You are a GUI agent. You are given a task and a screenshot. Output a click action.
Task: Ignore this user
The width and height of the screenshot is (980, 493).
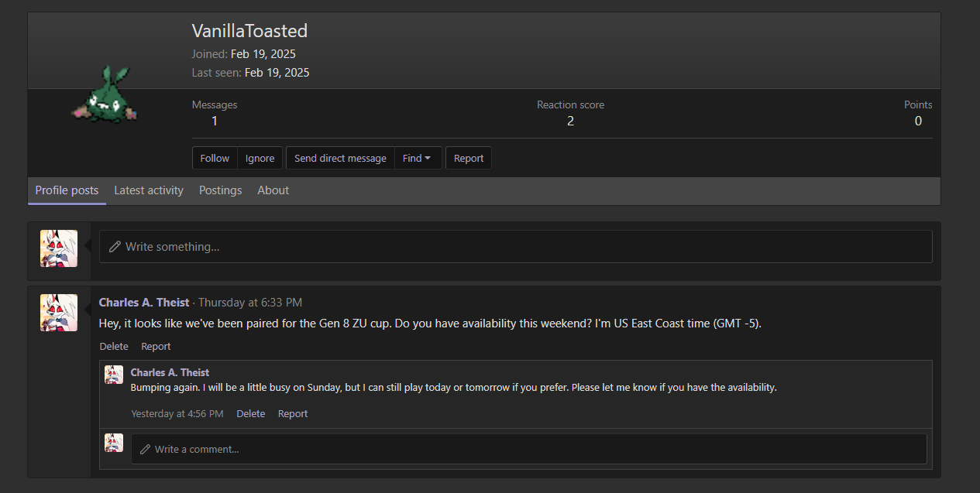260,158
